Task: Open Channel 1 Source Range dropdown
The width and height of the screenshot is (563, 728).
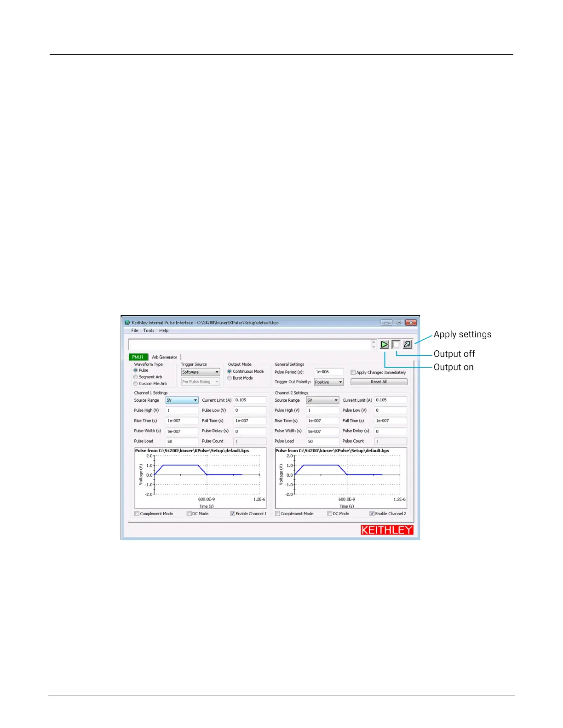Action: coord(182,400)
